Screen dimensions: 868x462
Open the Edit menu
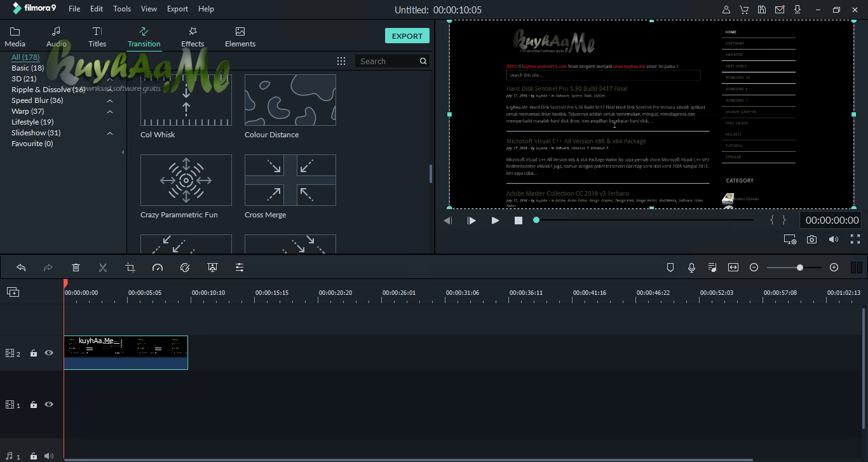[97, 9]
